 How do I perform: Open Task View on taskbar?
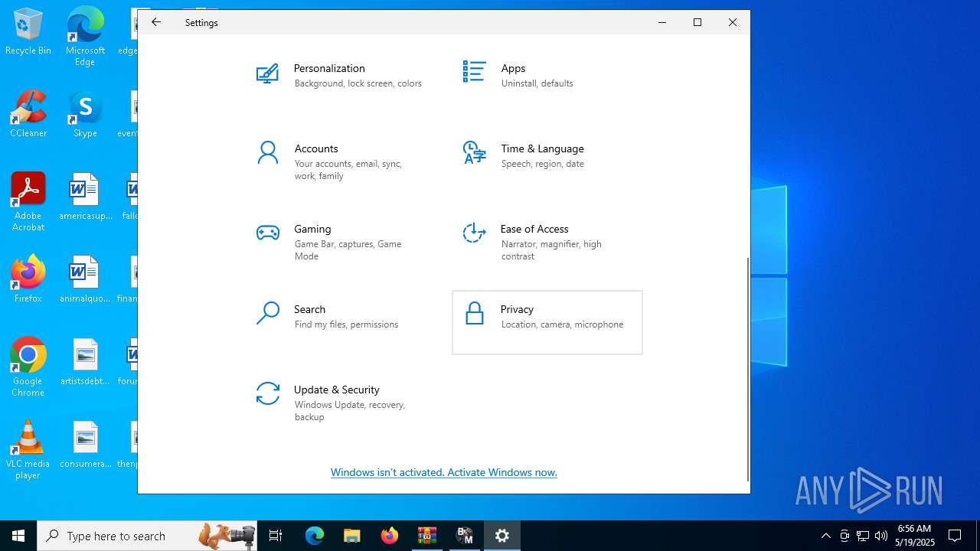point(276,536)
